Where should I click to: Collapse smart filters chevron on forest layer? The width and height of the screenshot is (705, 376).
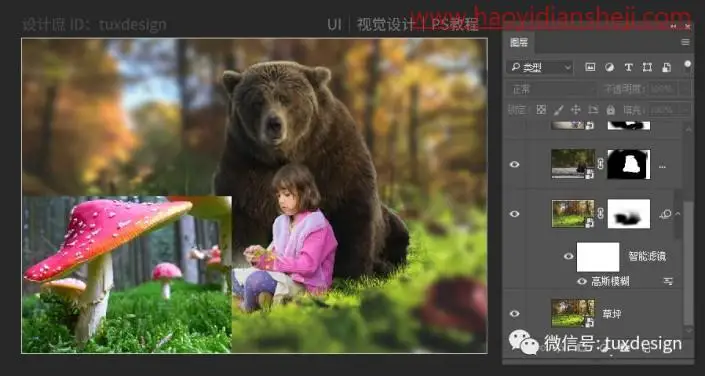click(x=678, y=214)
